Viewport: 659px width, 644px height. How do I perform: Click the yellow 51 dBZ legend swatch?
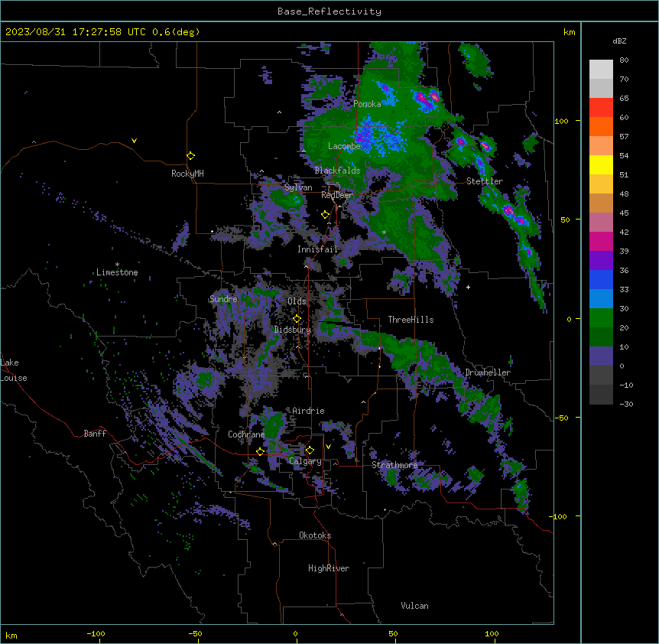pos(601,164)
